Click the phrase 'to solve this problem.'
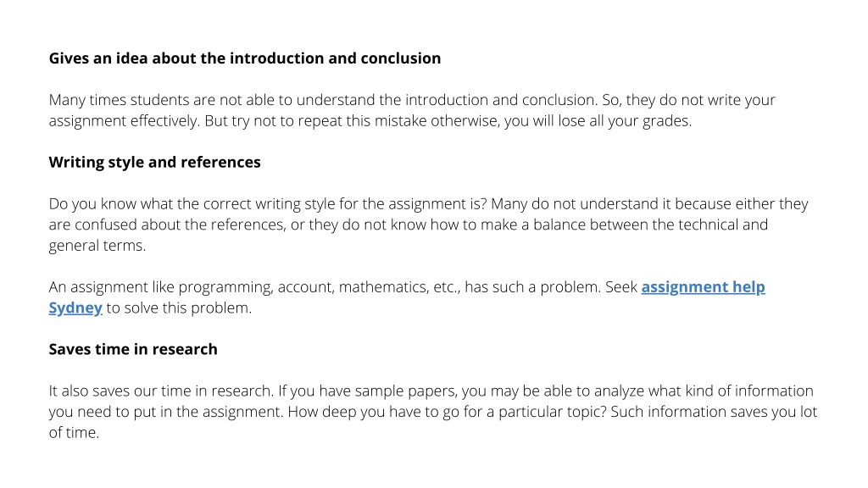Viewport: 868px width, 488px height. [x=179, y=308]
